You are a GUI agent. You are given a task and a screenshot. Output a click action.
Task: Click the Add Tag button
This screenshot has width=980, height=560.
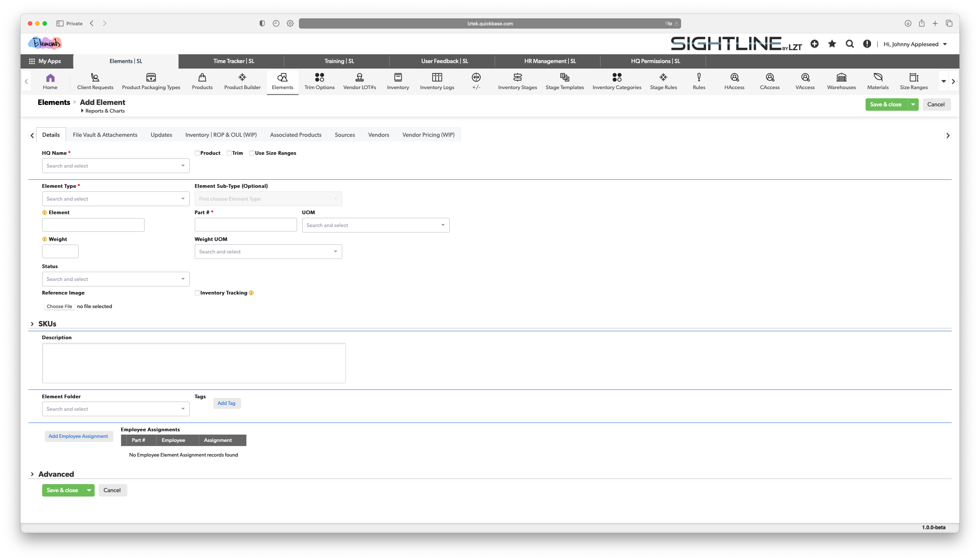tap(226, 403)
